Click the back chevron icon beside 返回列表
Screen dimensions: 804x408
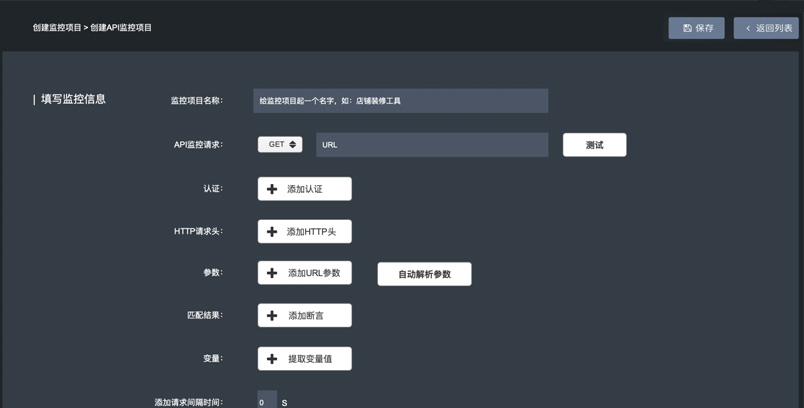point(748,28)
